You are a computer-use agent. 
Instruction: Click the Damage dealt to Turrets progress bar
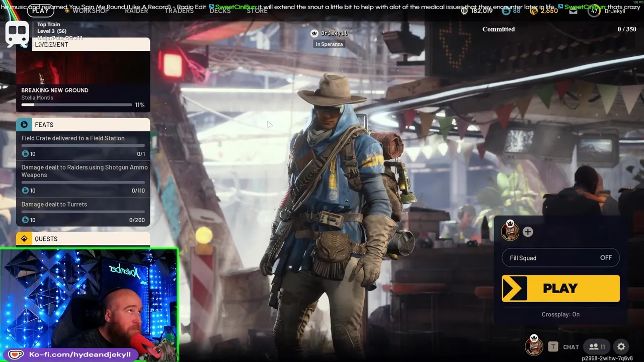pos(83,212)
